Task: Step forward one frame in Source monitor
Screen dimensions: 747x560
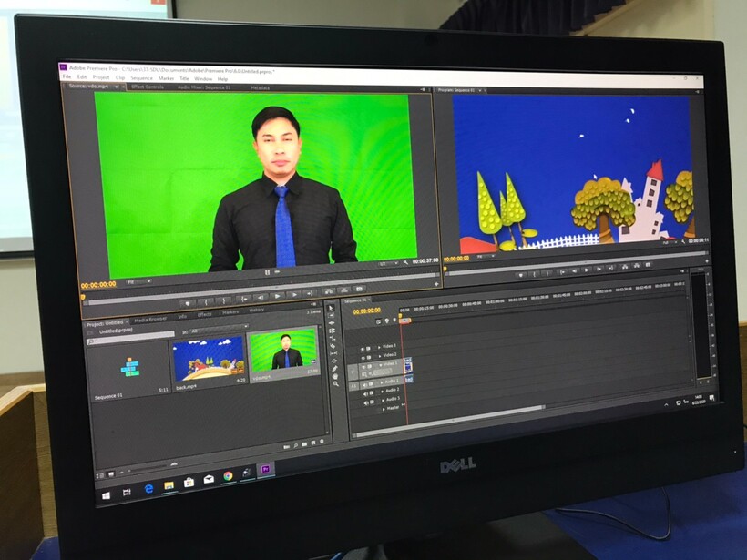Action: (293, 295)
